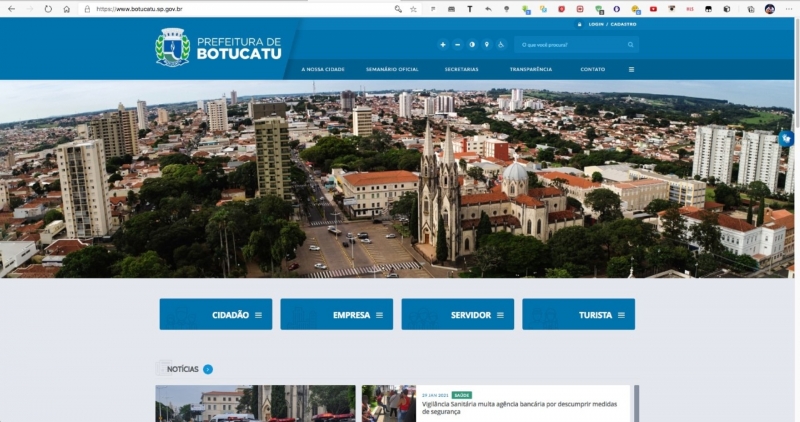Click the padlock site info icon in address bar
The width and height of the screenshot is (800, 422).
(x=87, y=9)
